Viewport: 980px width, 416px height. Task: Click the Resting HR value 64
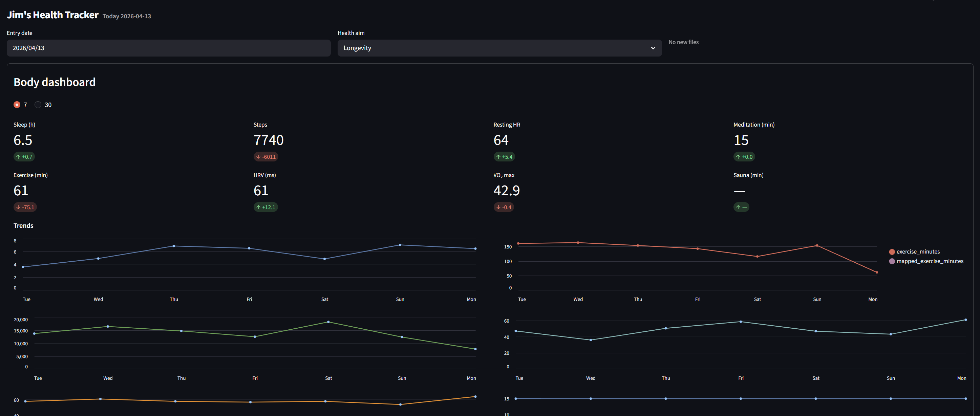(x=501, y=140)
